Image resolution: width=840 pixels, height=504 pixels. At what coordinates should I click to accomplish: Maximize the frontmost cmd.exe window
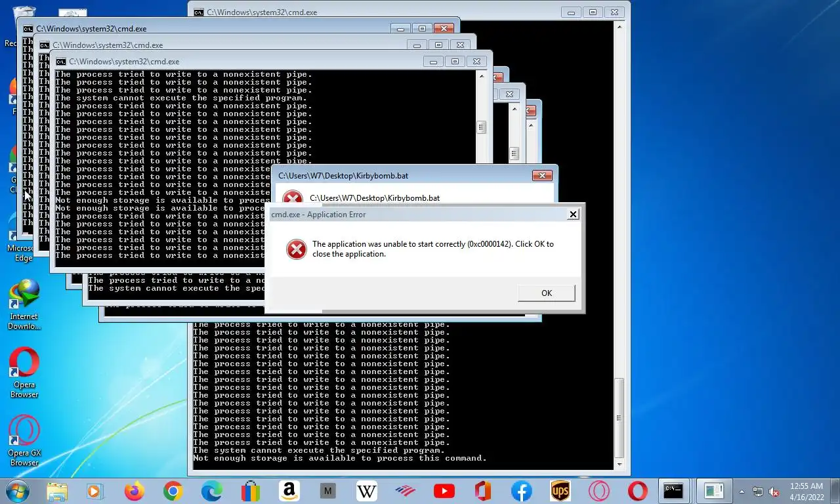(x=454, y=61)
